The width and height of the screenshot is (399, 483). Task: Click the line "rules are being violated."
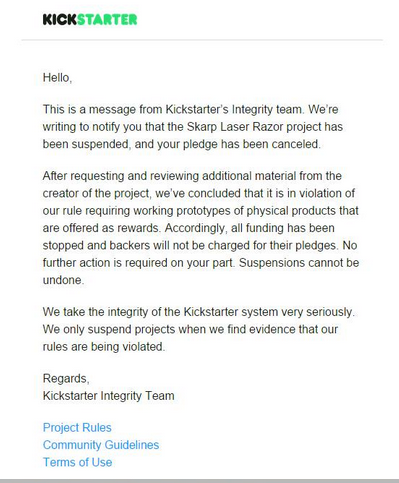pyautogui.click(x=104, y=347)
